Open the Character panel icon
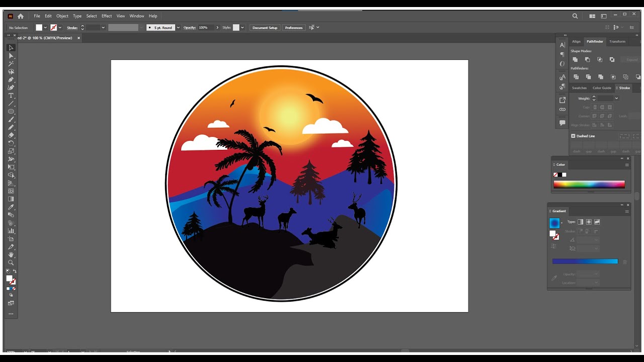This screenshot has height=362, width=644. pos(562,45)
